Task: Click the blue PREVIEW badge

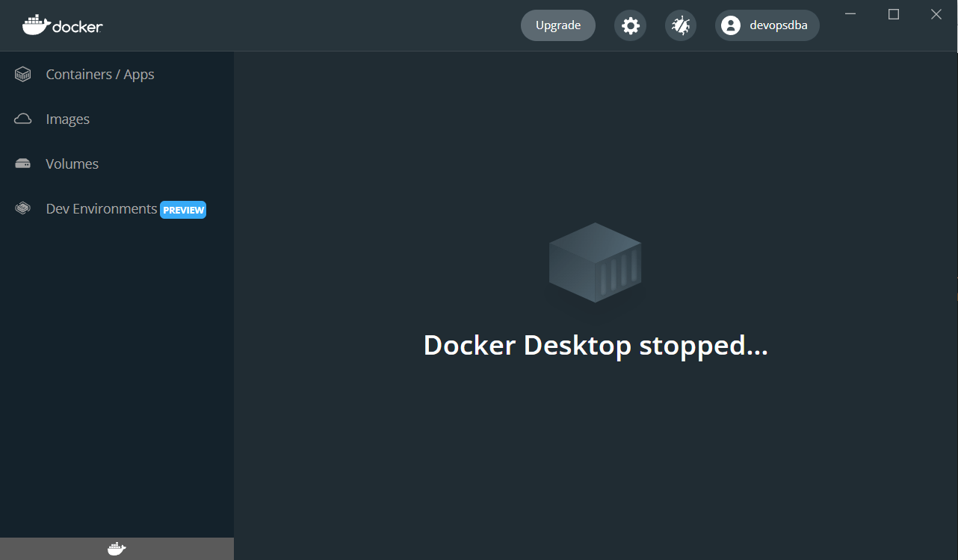Action: 183,210
